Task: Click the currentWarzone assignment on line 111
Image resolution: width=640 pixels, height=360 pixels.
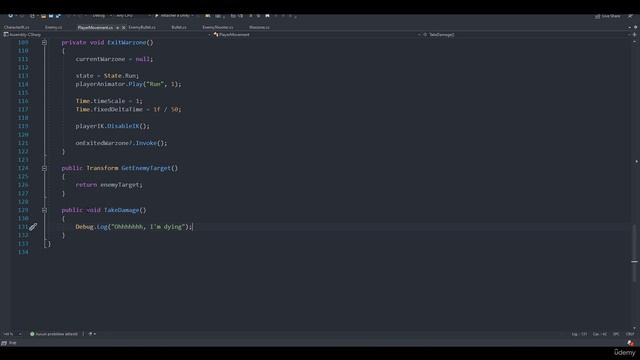Action: (x=114, y=59)
